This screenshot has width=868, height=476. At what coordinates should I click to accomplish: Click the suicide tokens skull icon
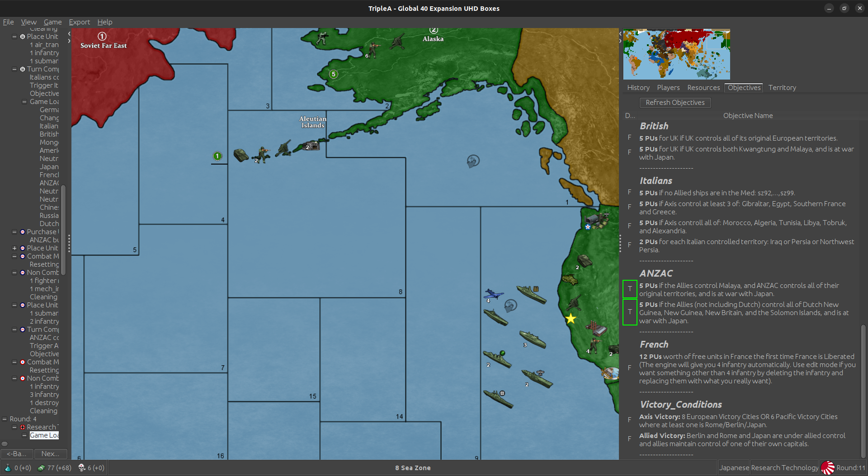click(x=82, y=468)
